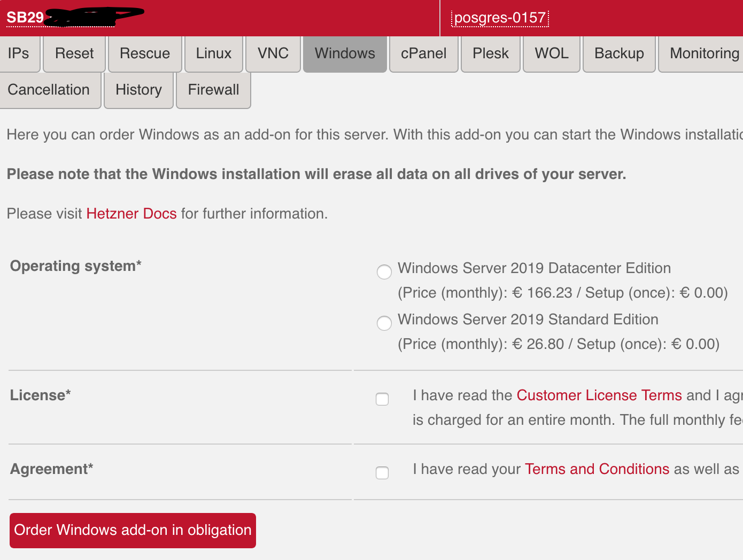
Task: Open the IPs tab
Action: (x=19, y=53)
